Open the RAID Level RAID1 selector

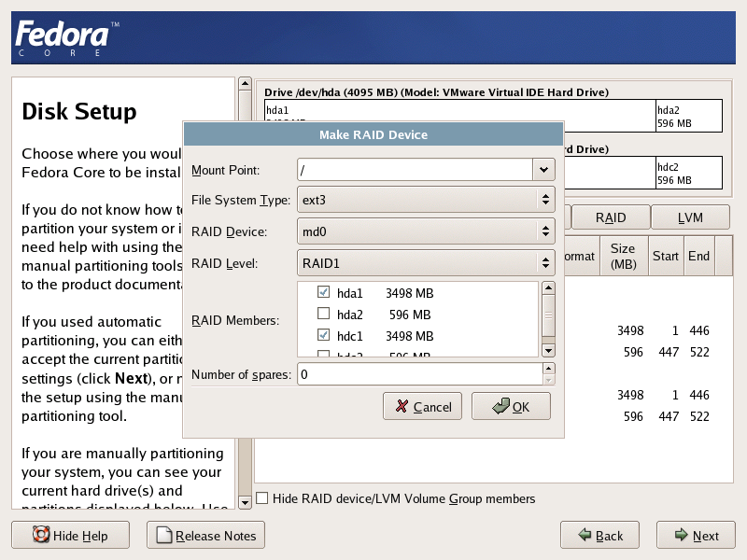point(426,263)
